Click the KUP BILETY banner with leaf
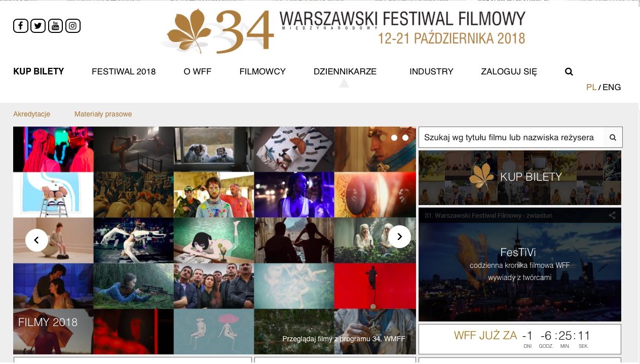 tap(520, 177)
